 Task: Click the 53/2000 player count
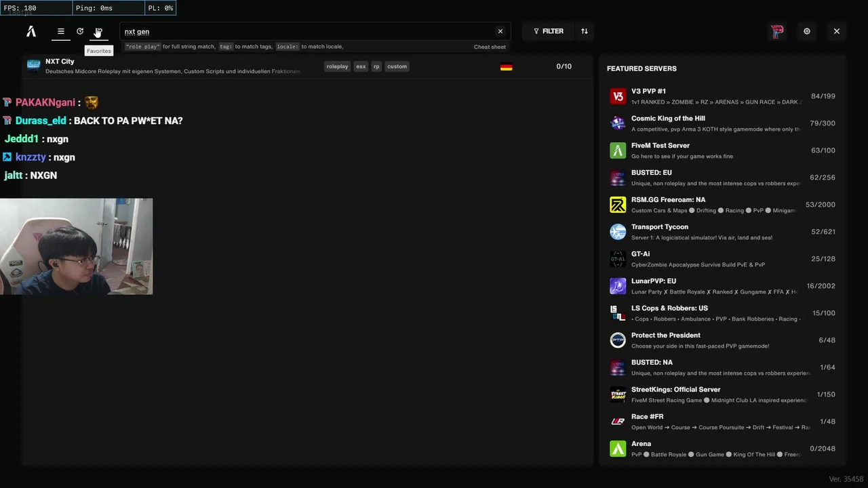821,205
